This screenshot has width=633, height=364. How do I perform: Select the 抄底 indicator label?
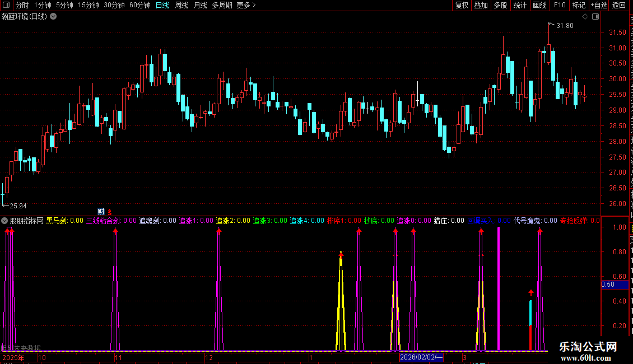pos(379,221)
